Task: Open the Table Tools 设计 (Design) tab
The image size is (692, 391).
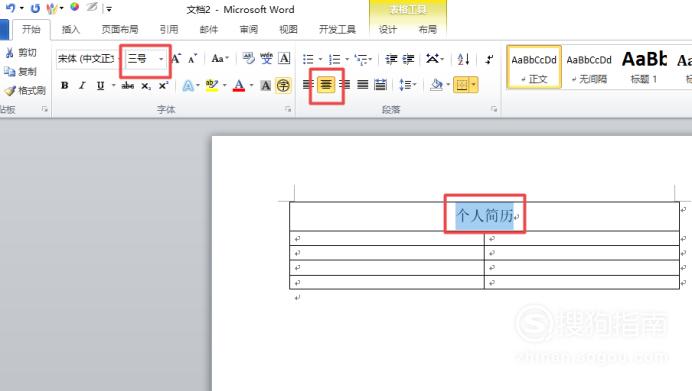Action: (x=387, y=30)
